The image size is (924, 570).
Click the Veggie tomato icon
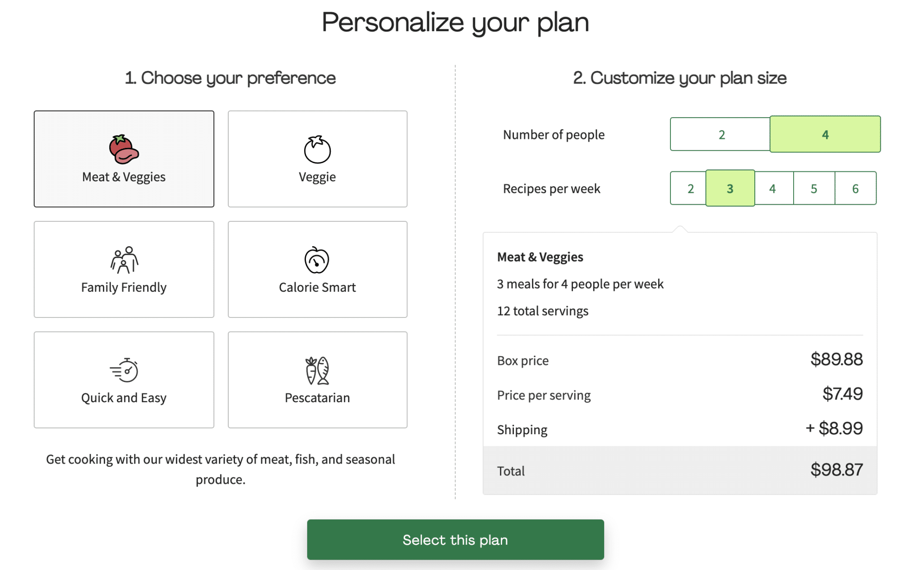(x=317, y=149)
